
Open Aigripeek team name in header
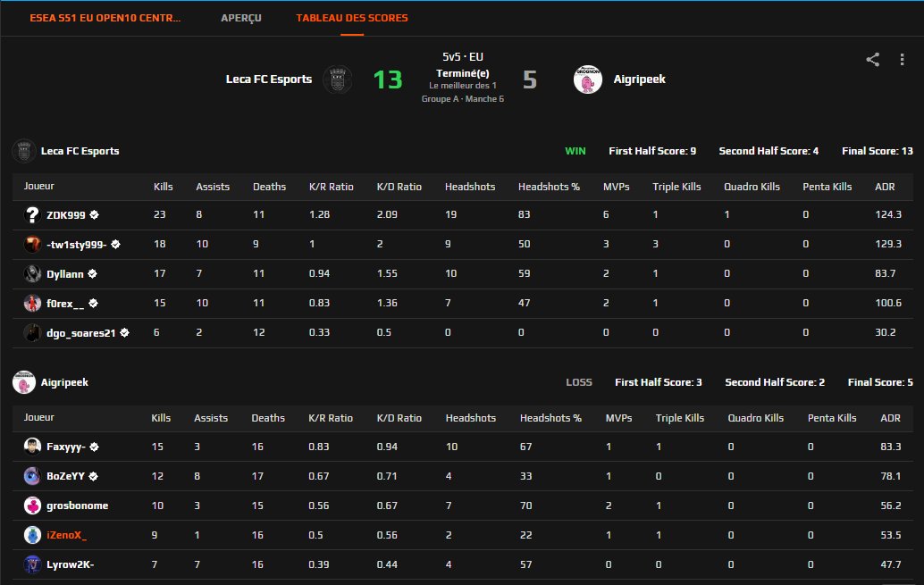click(639, 79)
